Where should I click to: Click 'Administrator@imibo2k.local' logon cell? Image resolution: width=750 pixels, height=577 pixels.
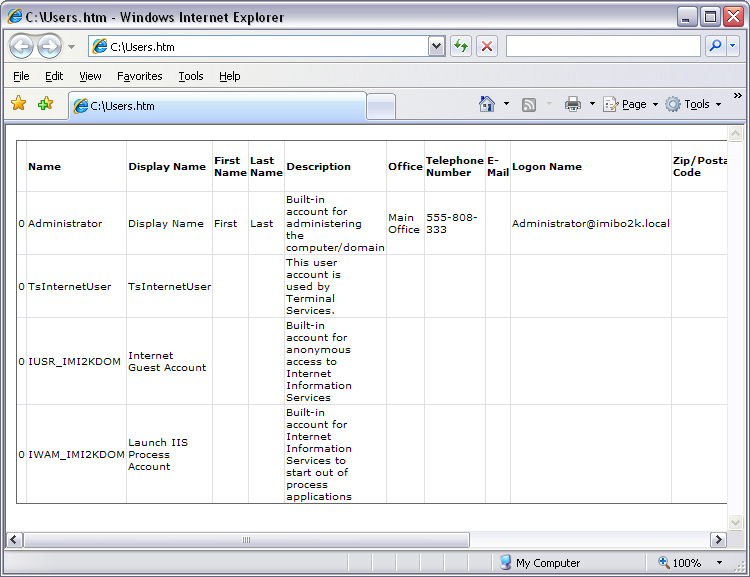591,223
